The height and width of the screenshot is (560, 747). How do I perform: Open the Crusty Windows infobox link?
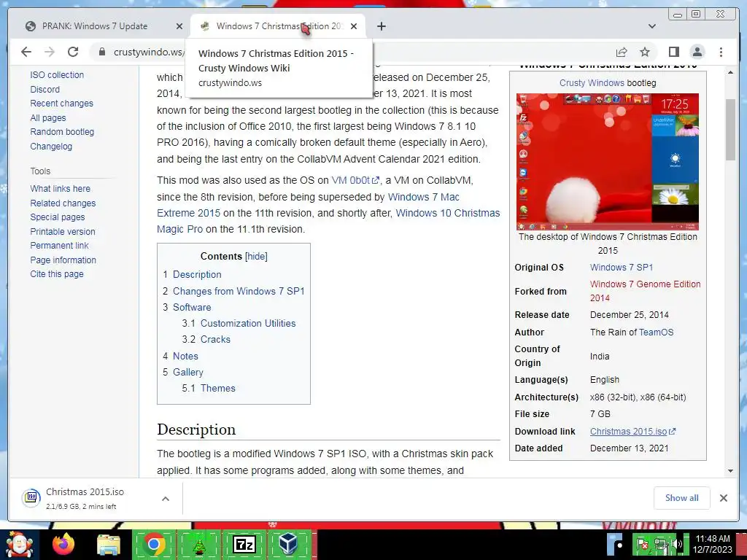[592, 83]
